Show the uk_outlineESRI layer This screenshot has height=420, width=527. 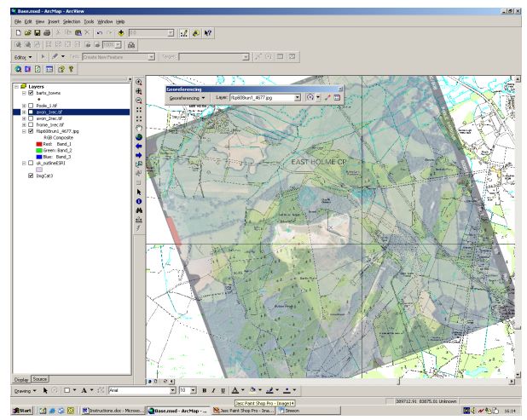(x=31, y=163)
